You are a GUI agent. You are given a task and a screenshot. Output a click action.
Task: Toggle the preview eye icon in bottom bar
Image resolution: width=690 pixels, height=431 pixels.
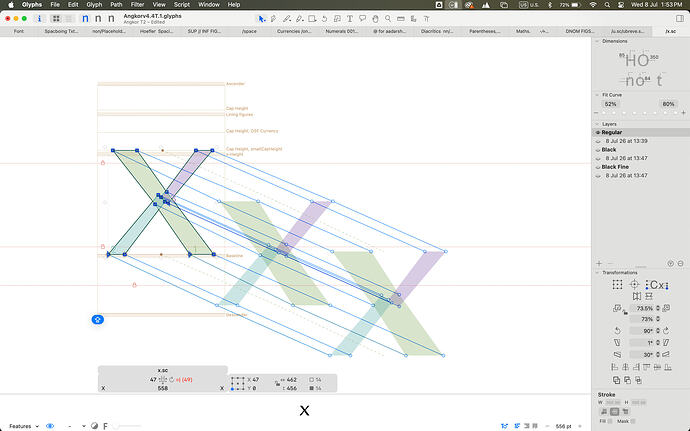coord(50,426)
